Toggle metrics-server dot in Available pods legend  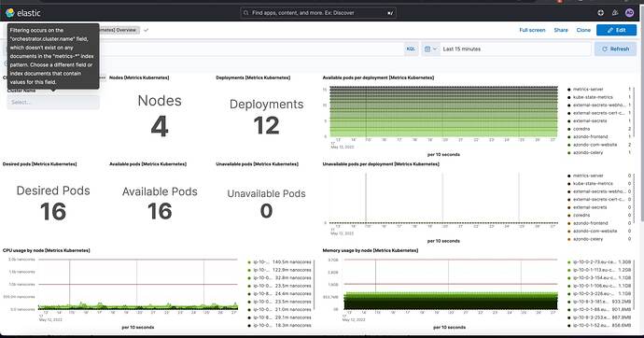click(569, 89)
